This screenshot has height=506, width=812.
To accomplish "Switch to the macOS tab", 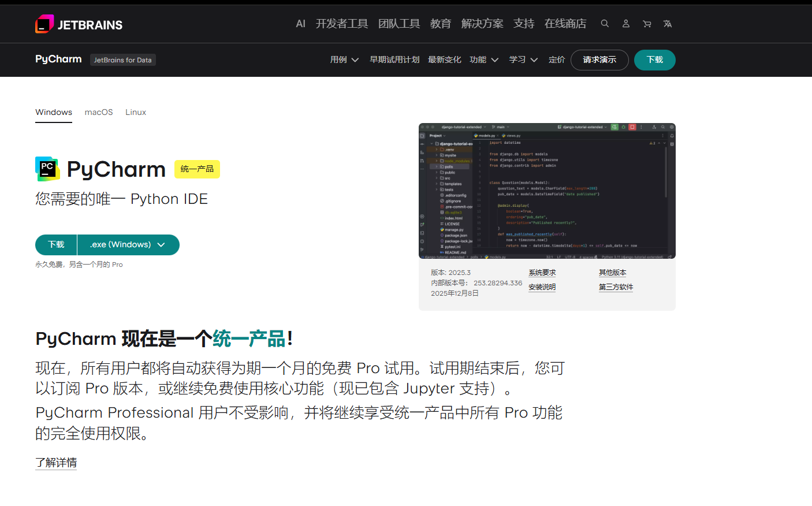I will point(99,112).
